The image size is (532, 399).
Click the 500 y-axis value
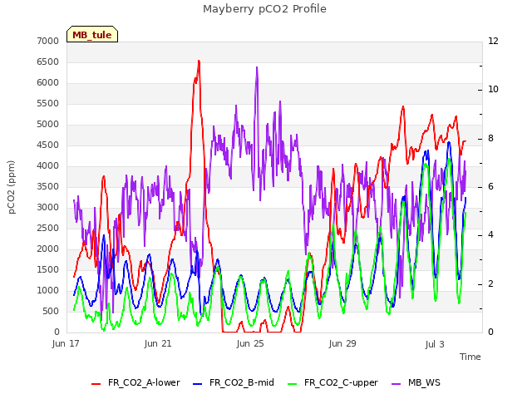(51, 311)
